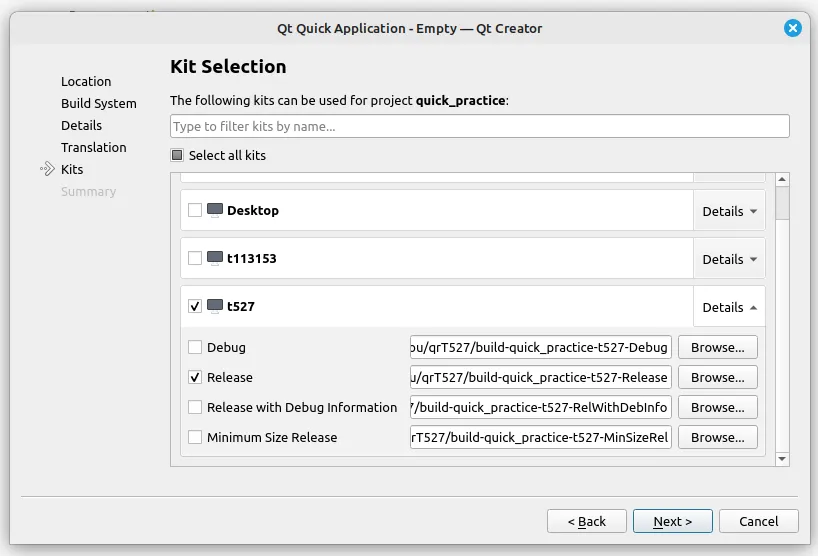Click the Kit Selection heading
This screenshot has width=818, height=556.
pyautogui.click(x=228, y=67)
